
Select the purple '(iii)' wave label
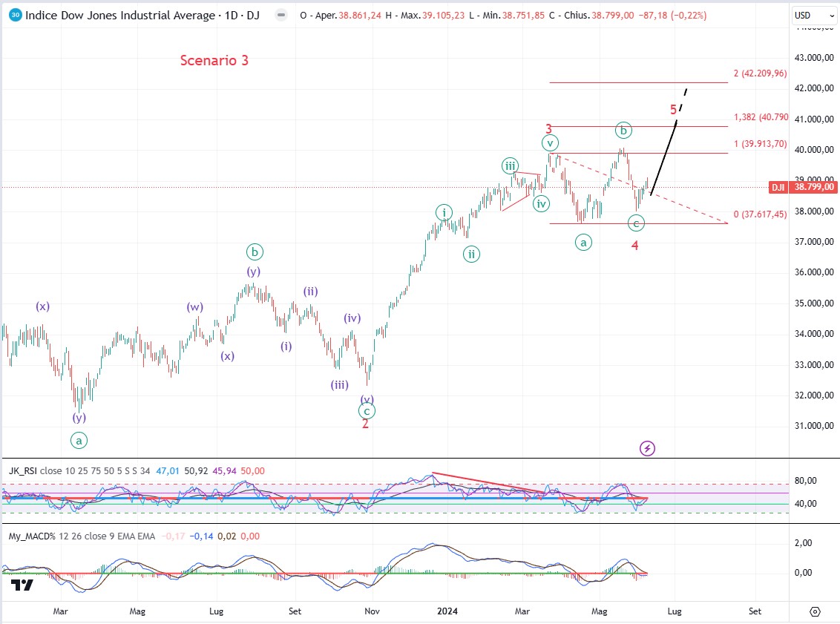pyautogui.click(x=340, y=384)
